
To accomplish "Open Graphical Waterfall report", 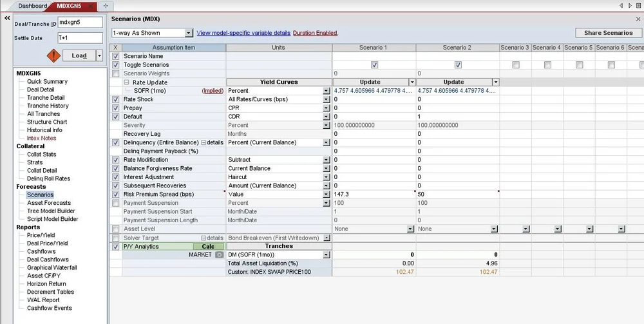I will [52, 268].
